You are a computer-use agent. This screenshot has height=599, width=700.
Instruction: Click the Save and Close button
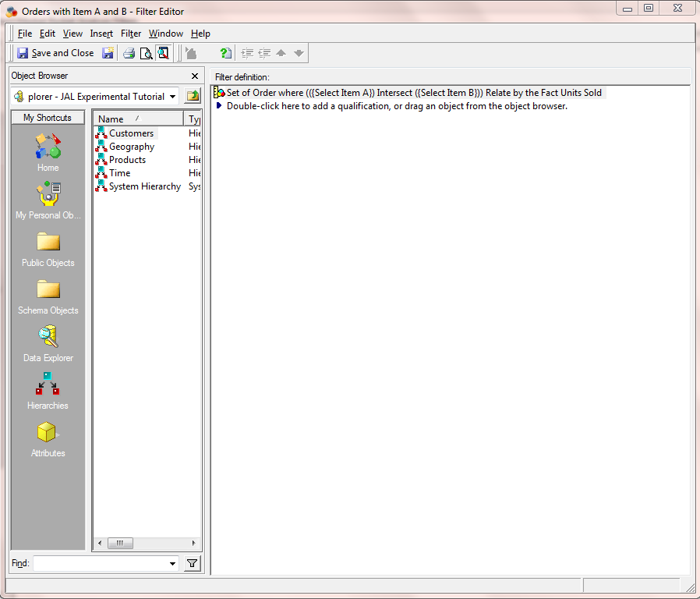tap(55, 52)
